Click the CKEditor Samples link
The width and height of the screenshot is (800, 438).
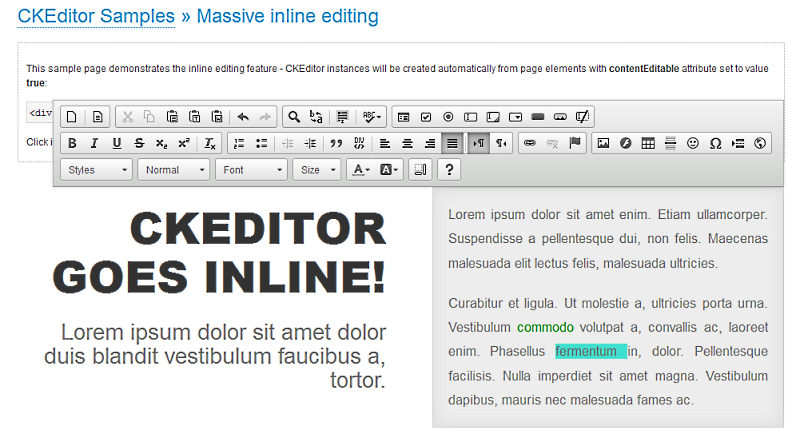96,16
